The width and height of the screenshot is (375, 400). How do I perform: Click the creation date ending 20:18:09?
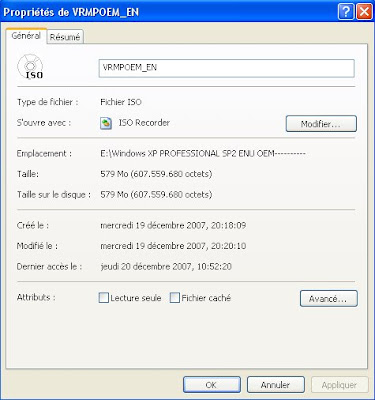[x=173, y=226]
